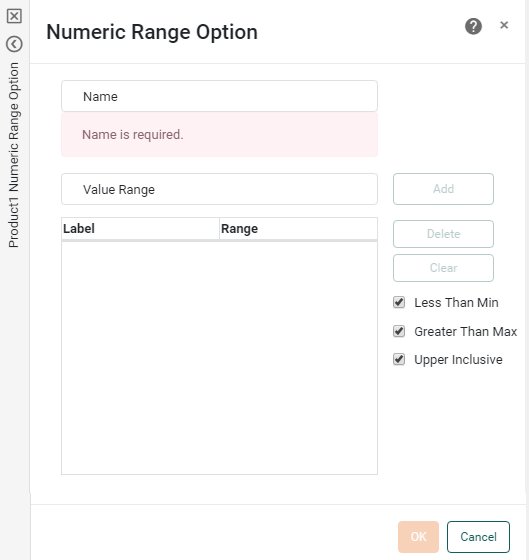The height and width of the screenshot is (560, 529).
Task: Click the boxed X icon in sidebar
Action: pyautogui.click(x=14, y=16)
